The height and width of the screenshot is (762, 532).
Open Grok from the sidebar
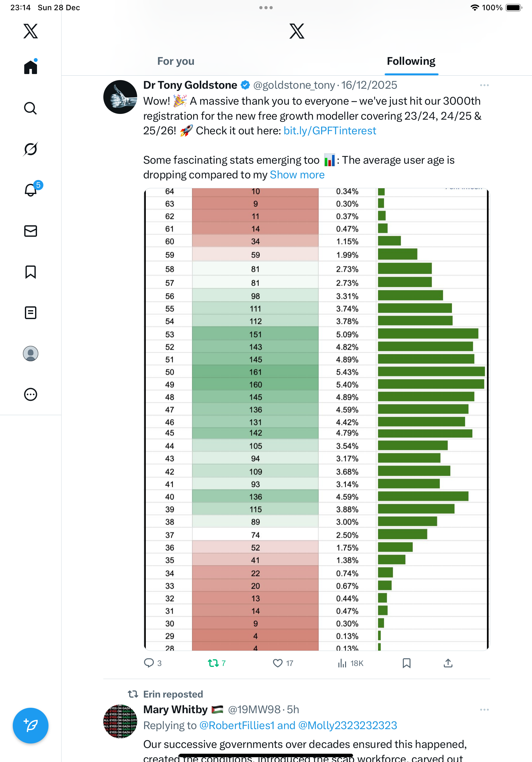coord(31,149)
